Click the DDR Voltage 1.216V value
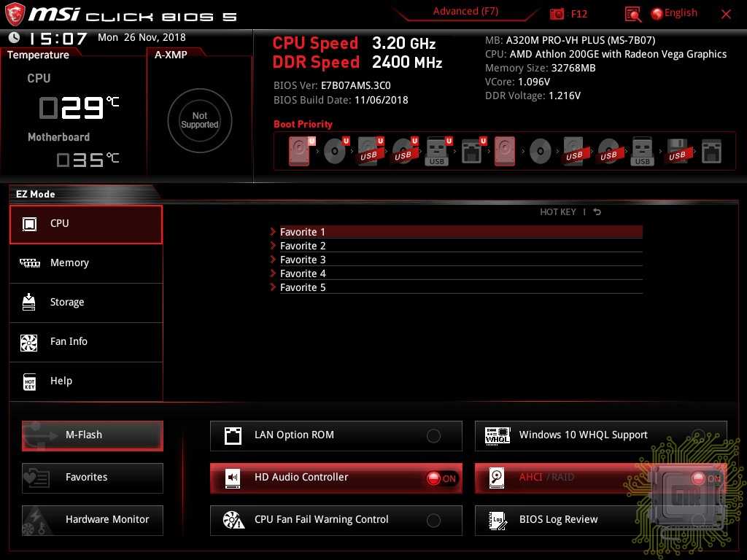Image resolution: width=747 pixels, height=560 pixels. [565, 96]
